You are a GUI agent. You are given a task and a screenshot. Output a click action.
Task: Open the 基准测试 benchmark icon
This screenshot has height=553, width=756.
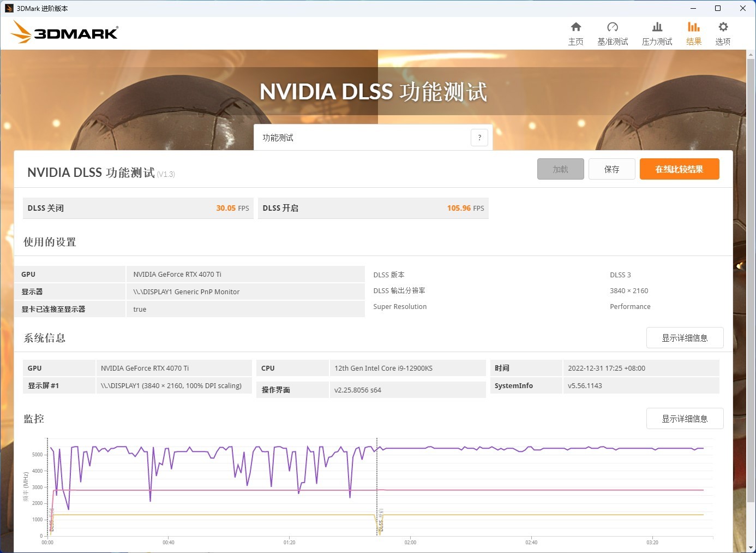pos(613,32)
